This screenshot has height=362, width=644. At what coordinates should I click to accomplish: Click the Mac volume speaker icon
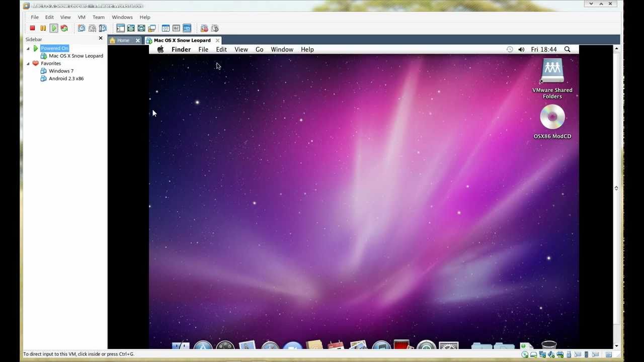click(x=521, y=49)
